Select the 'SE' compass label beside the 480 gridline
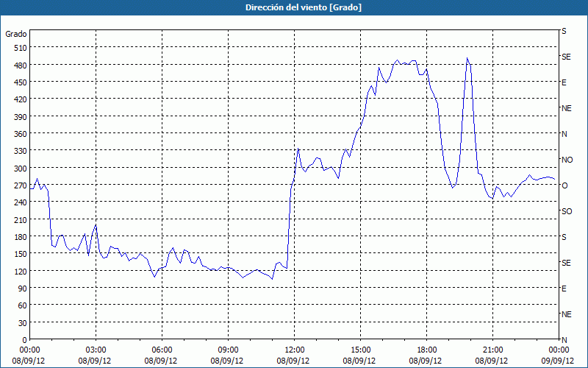 pyautogui.click(x=566, y=57)
